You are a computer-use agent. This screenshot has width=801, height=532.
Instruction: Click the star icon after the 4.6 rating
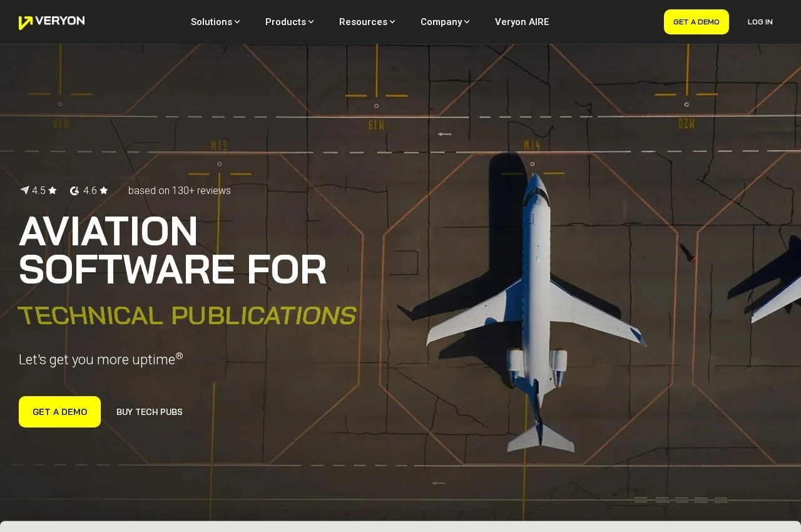[104, 190]
